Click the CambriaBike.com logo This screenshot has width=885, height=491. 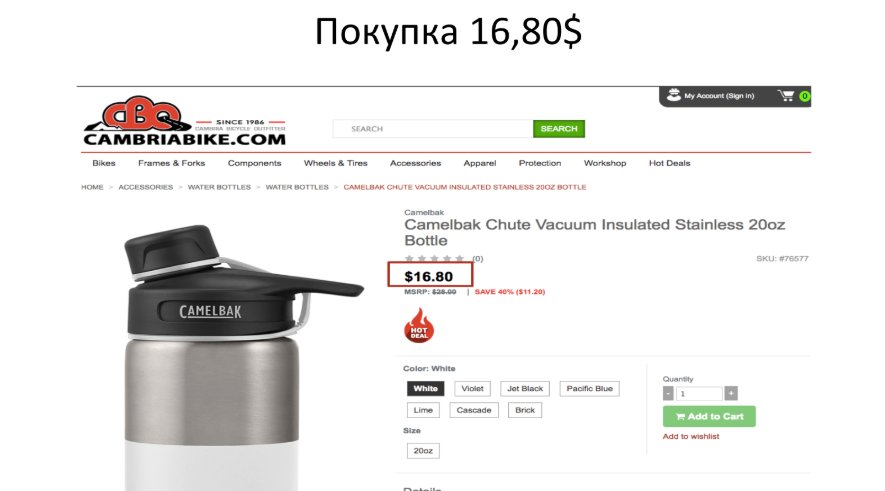[185, 121]
